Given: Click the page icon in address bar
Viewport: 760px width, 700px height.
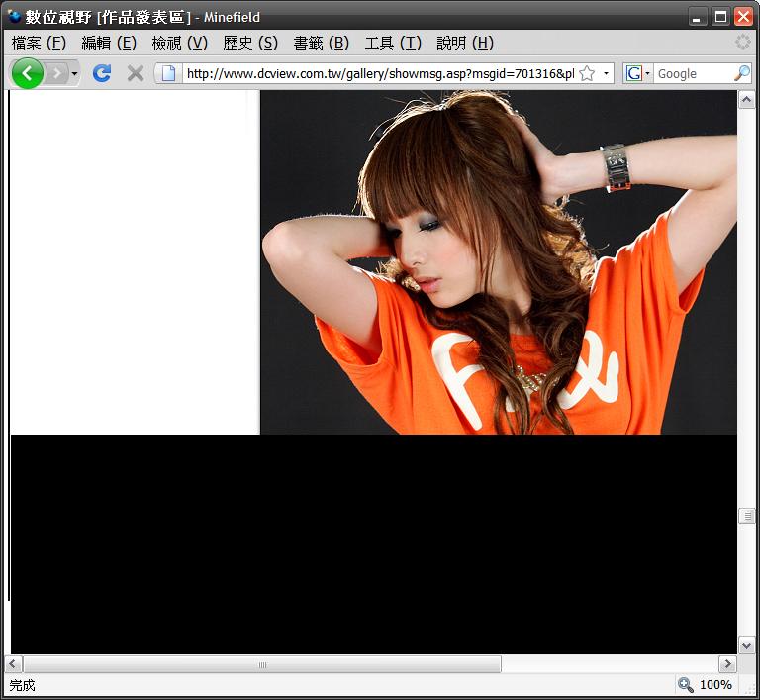Looking at the screenshot, I should [x=168, y=73].
